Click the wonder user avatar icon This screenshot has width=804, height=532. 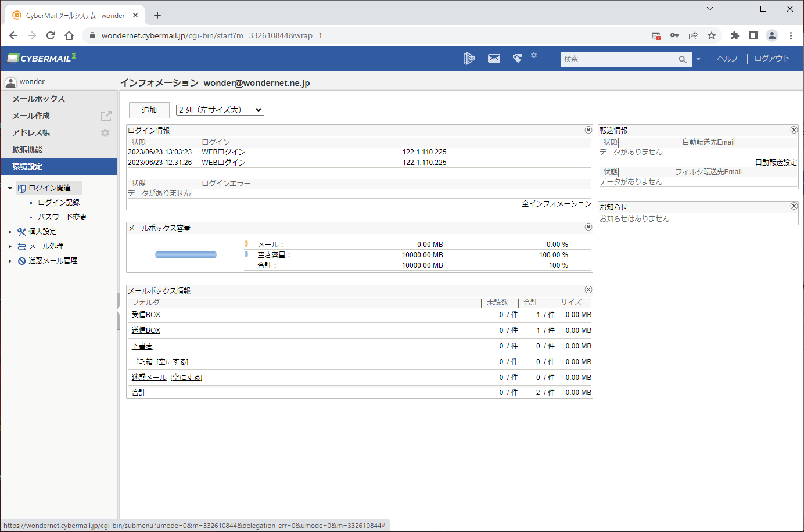click(x=10, y=82)
